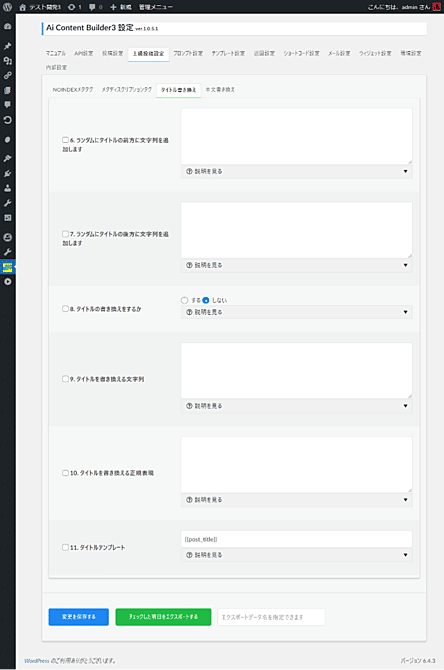
Task: Click the blue 変更を保存する button
Action: 79,617
